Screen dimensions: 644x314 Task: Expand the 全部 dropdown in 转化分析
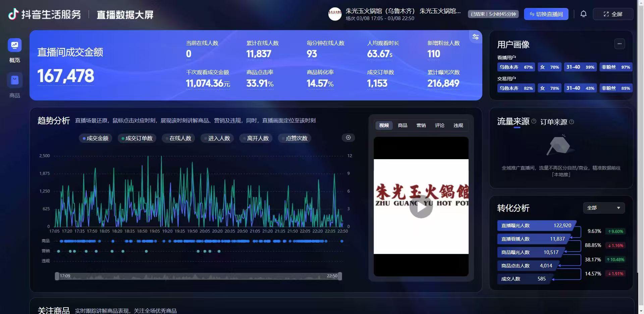(x=603, y=208)
